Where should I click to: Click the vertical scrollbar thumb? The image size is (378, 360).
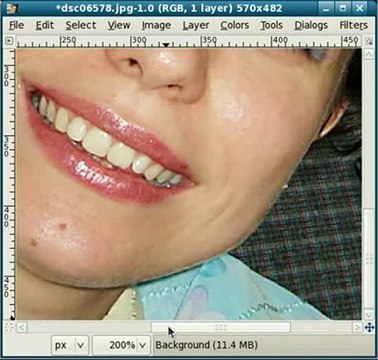click(369, 259)
